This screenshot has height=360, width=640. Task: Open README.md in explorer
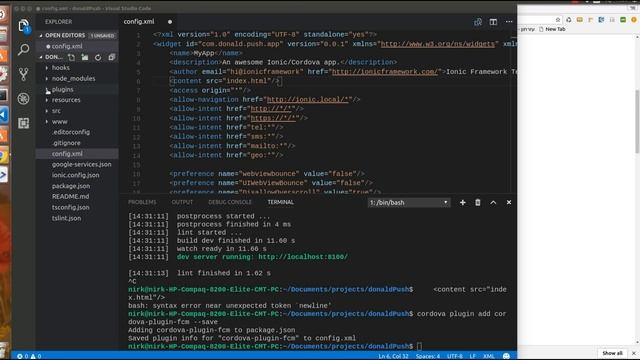[x=70, y=197]
